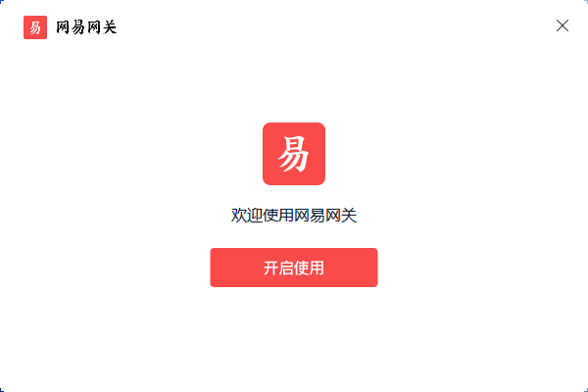The image size is (588, 392).
Task: Click the X icon at top right corner
Action: pos(563,25)
